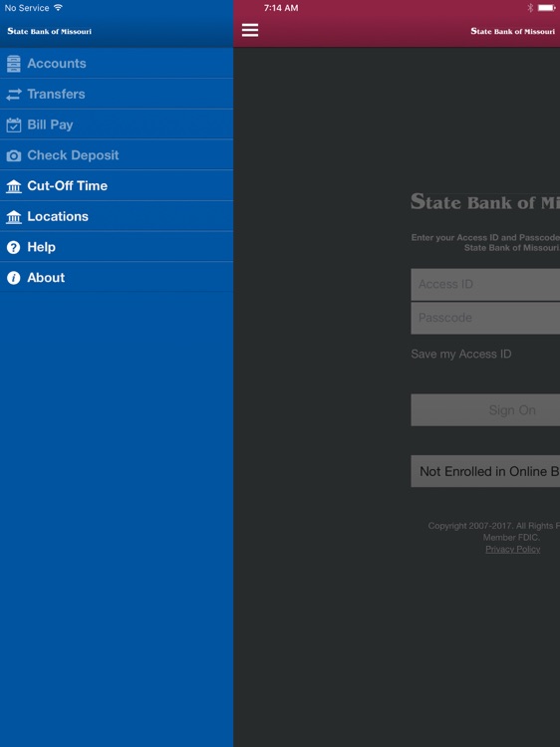Click the Locations bank building icon

pos(14,217)
